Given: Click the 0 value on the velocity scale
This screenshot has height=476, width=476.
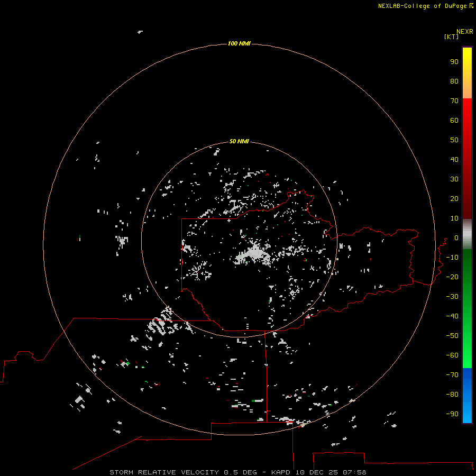Looking at the screenshot, I should (x=456, y=238).
